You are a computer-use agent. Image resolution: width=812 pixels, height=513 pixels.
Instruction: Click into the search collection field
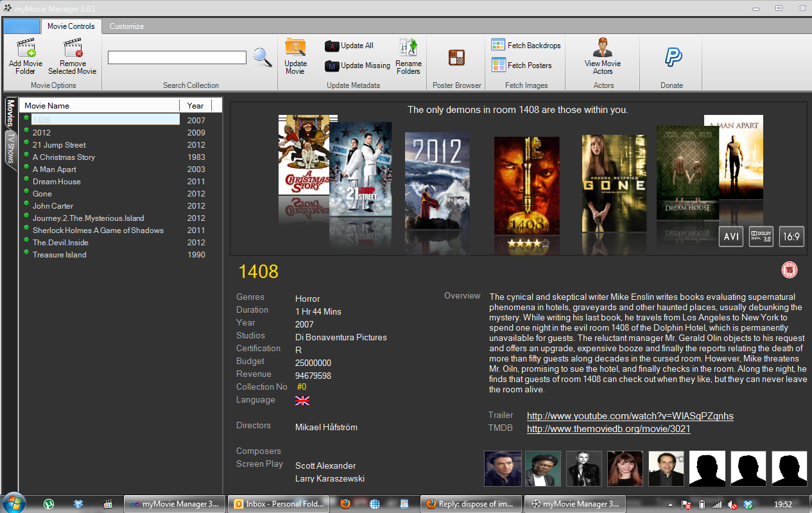coord(177,58)
